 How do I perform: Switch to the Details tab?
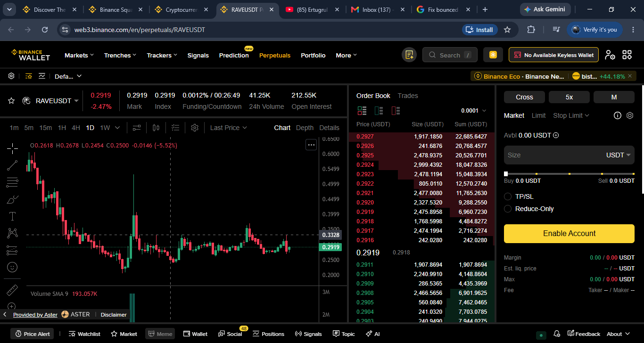[329, 128]
